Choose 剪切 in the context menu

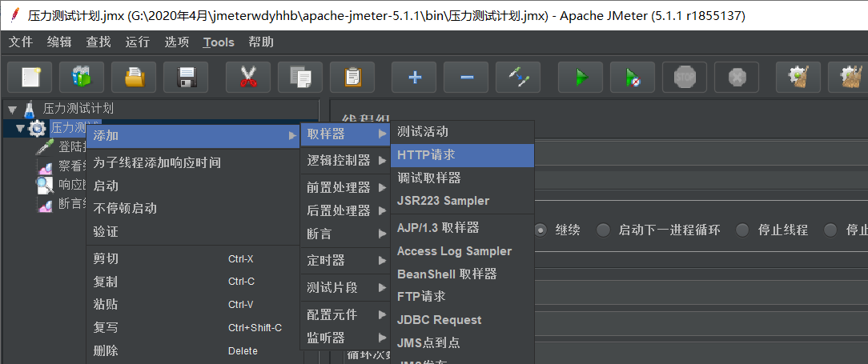(193, 259)
